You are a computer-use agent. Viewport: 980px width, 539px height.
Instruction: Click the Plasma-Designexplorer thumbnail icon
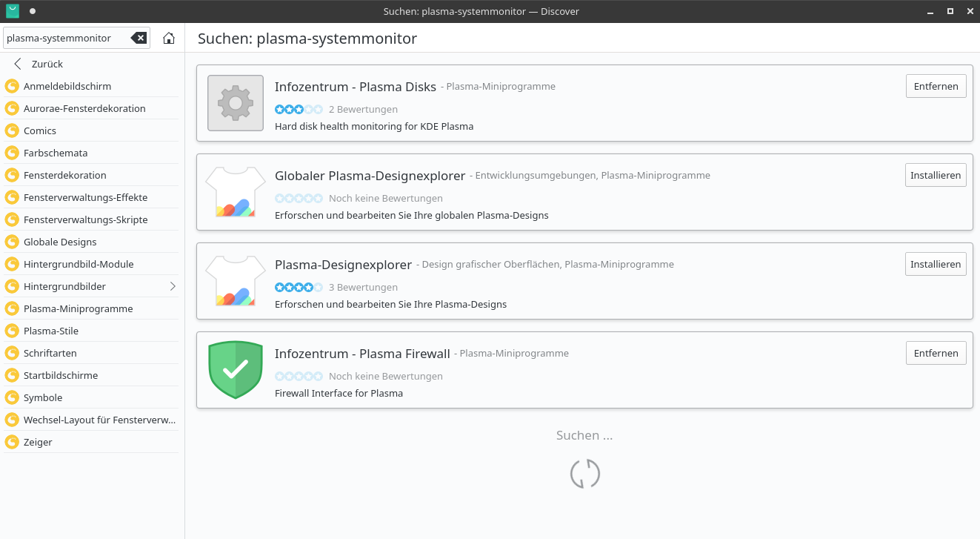coord(235,280)
